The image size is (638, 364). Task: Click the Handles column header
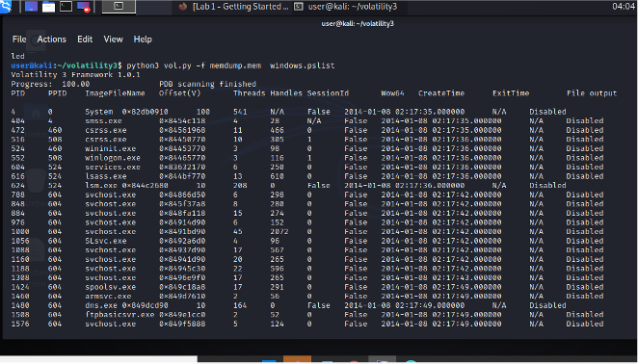(286, 93)
